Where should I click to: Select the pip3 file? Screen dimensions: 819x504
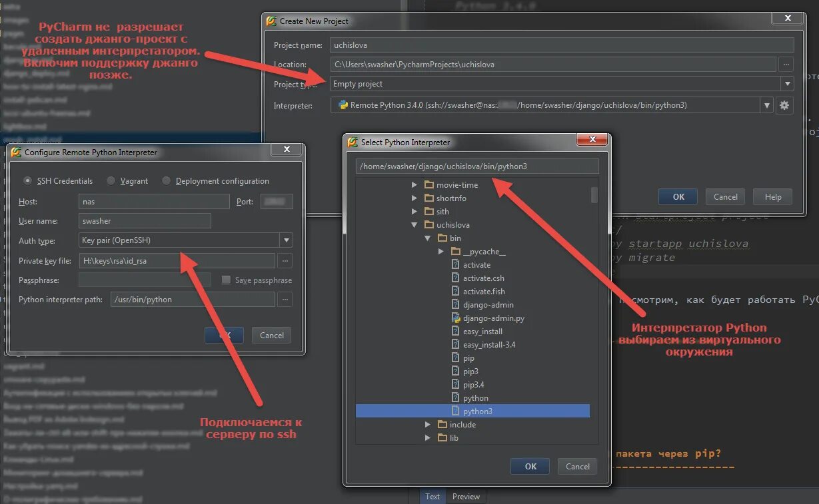pyautogui.click(x=472, y=372)
